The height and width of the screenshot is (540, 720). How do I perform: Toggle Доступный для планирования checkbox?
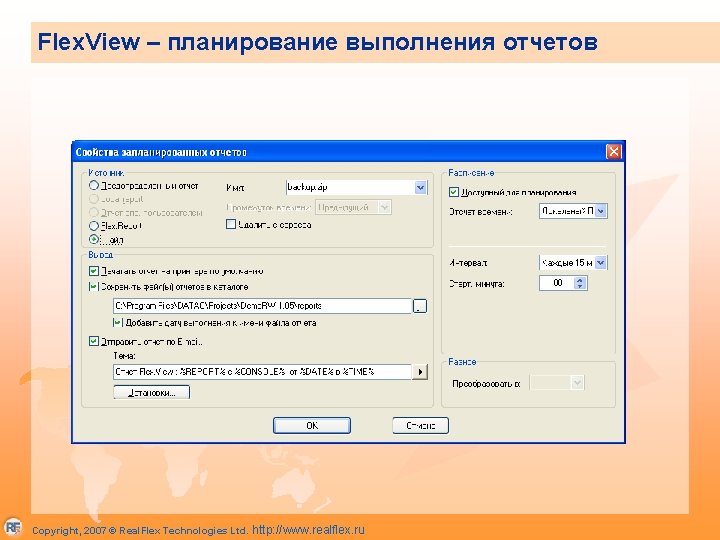(x=454, y=192)
